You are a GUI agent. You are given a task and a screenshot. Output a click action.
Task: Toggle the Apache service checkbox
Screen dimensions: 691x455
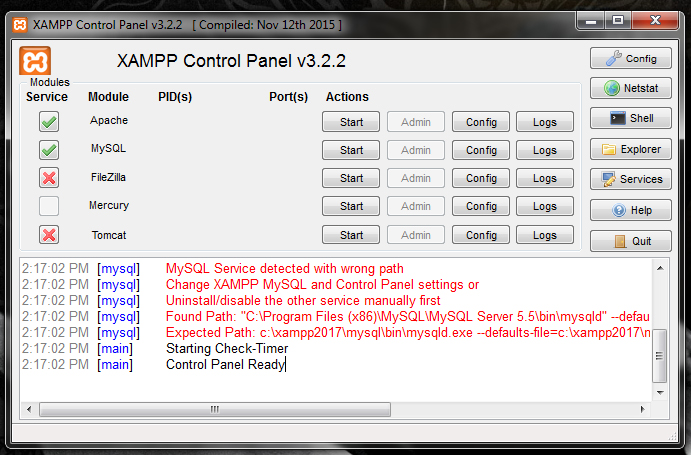(49, 122)
